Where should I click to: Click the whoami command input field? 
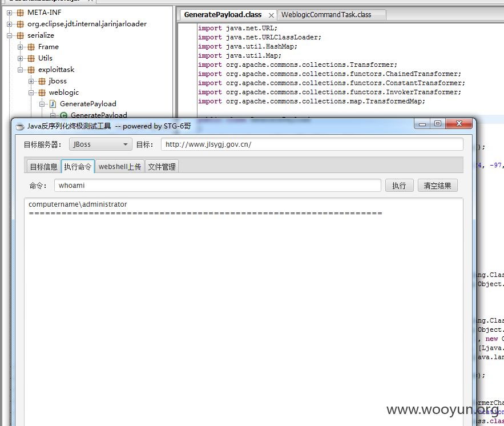(x=217, y=186)
